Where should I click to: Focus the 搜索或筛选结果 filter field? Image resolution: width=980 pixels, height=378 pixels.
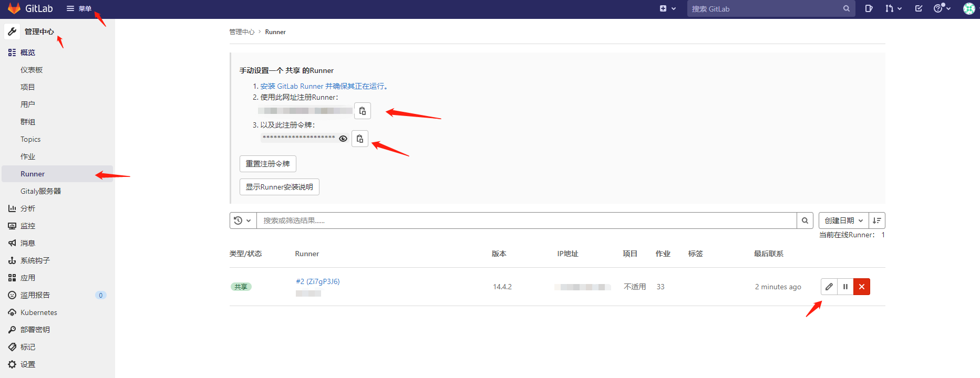point(527,220)
